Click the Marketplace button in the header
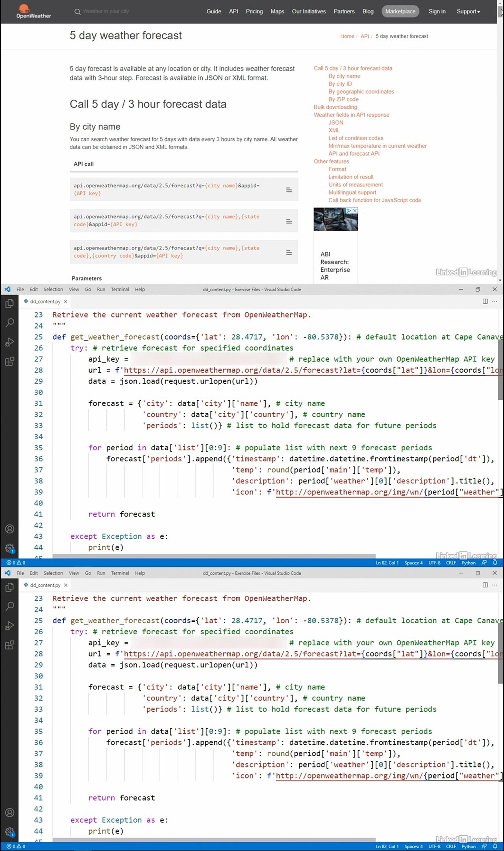The height and width of the screenshot is (851, 504). coord(400,11)
